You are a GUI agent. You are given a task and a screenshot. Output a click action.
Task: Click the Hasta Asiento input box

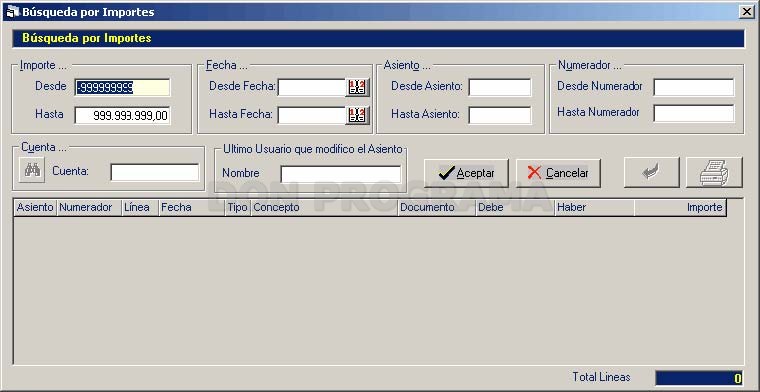pos(500,115)
